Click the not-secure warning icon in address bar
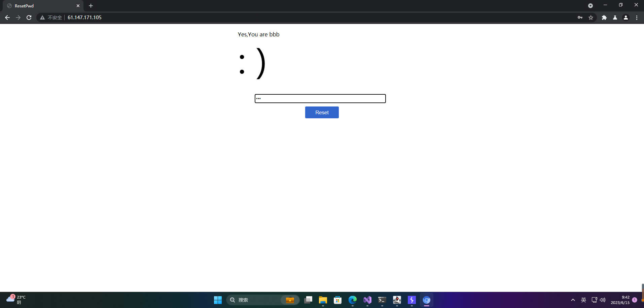This screenshot has height=308, width=644. (x=42, y=18)
